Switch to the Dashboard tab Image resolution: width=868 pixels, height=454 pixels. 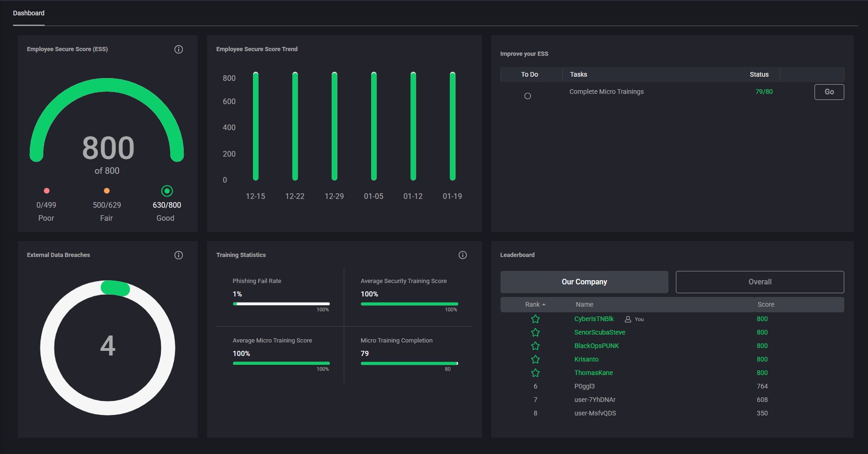(x=28, y=13)
